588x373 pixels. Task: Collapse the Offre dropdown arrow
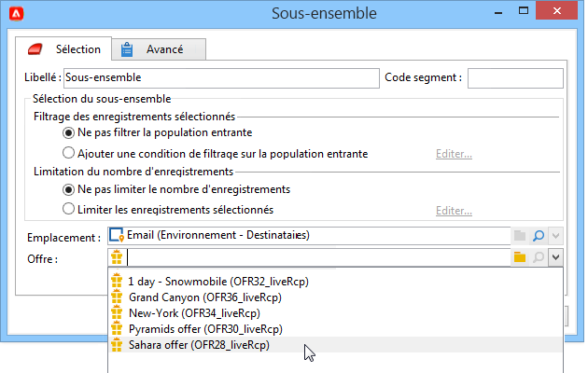point(555,257)
